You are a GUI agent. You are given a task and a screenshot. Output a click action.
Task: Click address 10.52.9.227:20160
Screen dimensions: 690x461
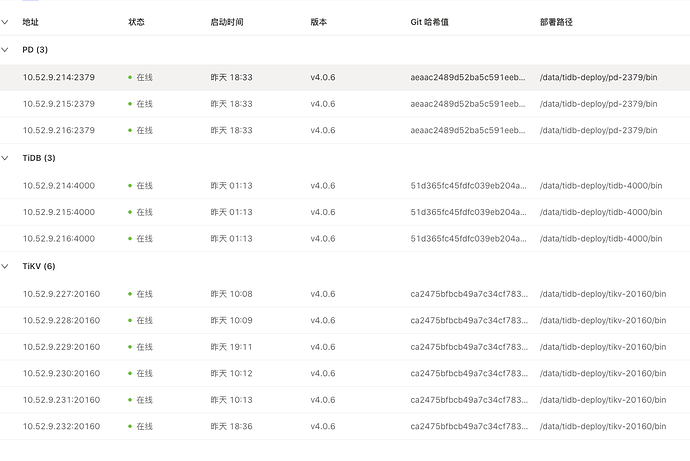tap(62, 294)
